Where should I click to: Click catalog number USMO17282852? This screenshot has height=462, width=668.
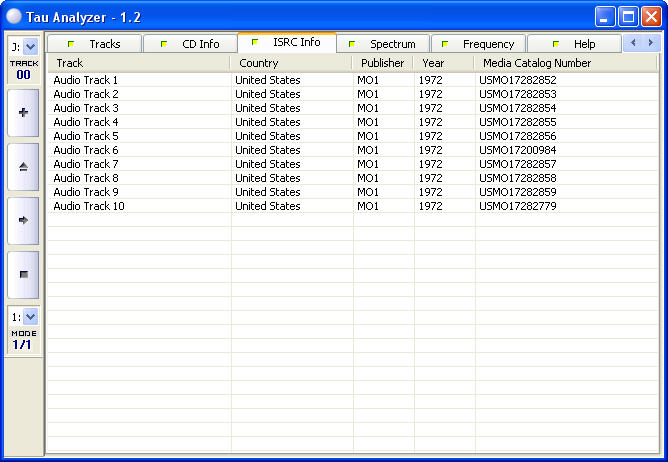[x=518, y=80]
